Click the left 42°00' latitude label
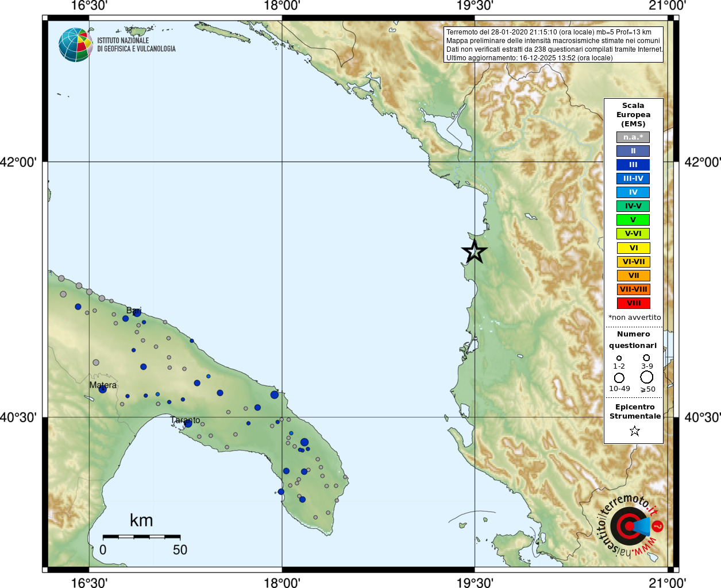 [x=18, y=162]
